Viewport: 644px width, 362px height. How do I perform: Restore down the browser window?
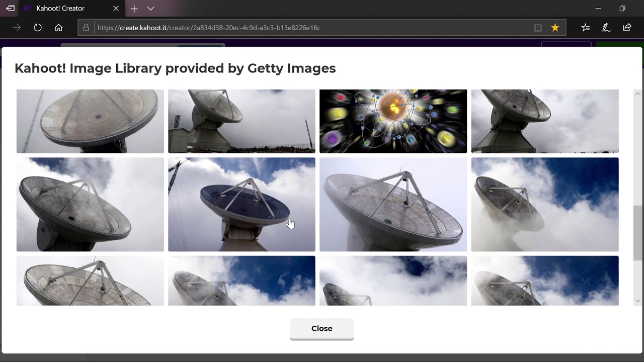(x=622, y=9)
